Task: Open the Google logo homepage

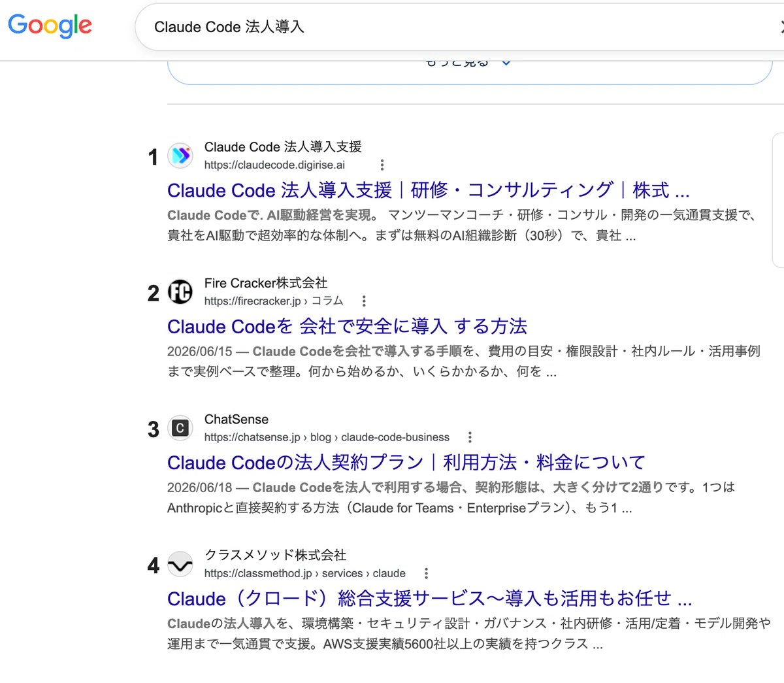Action: (50, 25)
